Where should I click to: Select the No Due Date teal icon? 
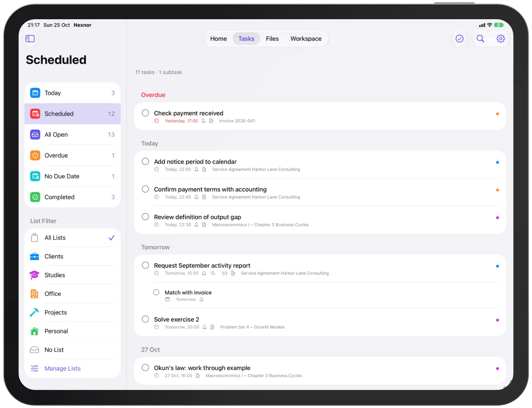tap(35, 177)
